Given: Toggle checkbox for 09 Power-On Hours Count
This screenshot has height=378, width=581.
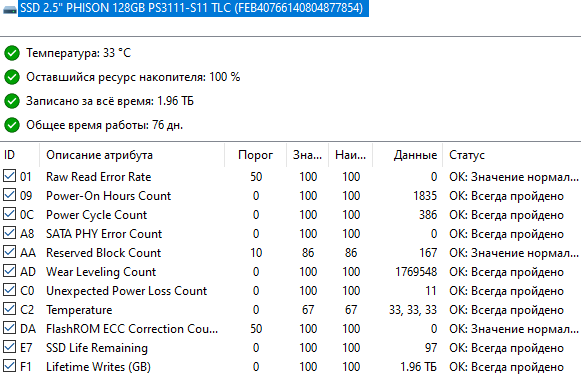Looking at the screenshot, I should [9, 195].
